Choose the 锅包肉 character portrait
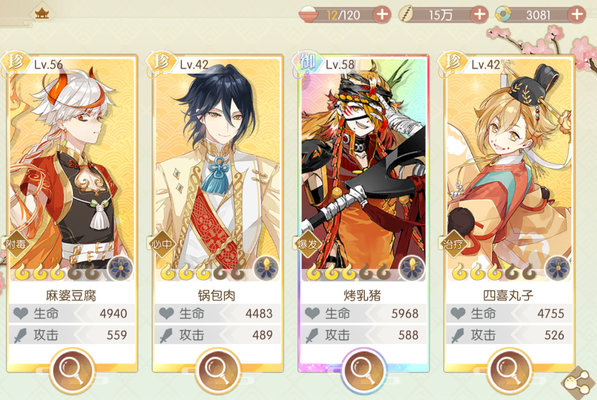This screenshot has height=400, width=597. click(217, 167)
